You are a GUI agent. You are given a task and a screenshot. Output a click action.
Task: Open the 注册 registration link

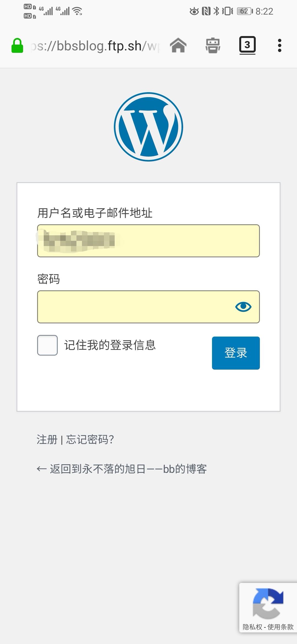(x=47, y=440)
